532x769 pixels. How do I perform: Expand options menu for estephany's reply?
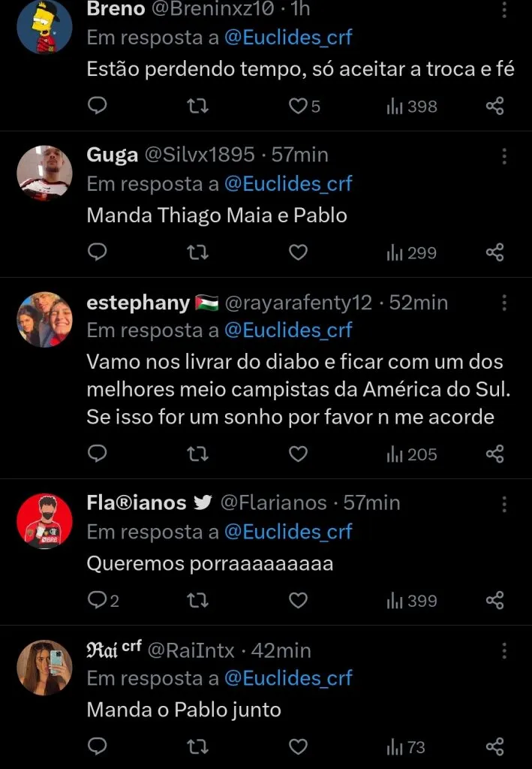pos(504,303)
